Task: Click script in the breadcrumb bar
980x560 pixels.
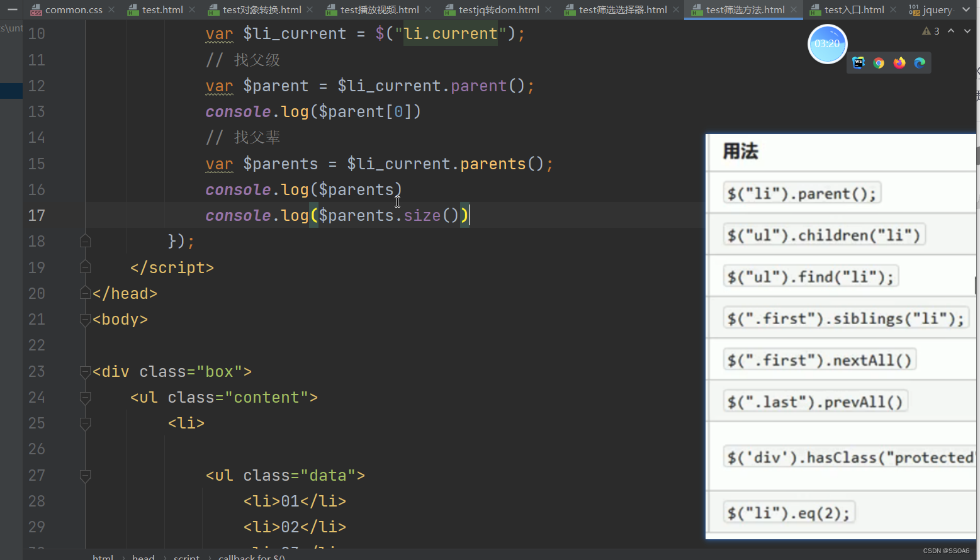Action: pos(186,556)
